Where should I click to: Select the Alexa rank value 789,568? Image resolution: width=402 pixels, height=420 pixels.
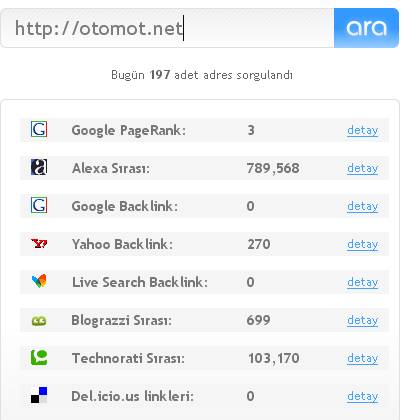(x=273, y=168)
